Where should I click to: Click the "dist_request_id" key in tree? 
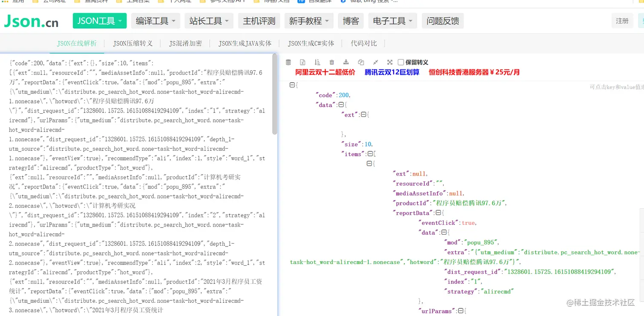472,272
